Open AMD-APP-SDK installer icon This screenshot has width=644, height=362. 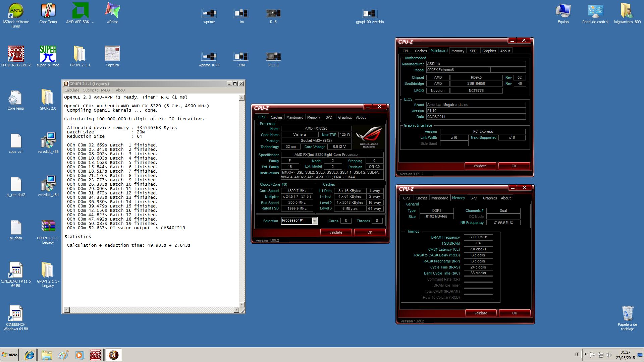(80, 13)
